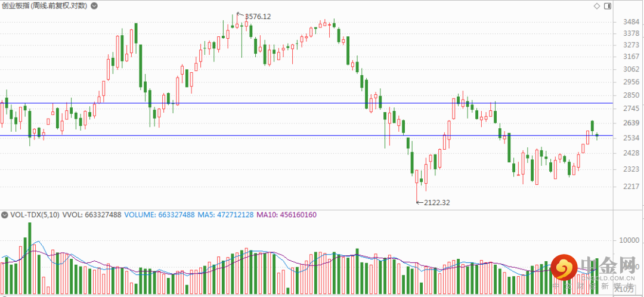Click the 10000 volume axis label
Screen dimensions: 644x297
pyautogui.click(x=630, y=241)
